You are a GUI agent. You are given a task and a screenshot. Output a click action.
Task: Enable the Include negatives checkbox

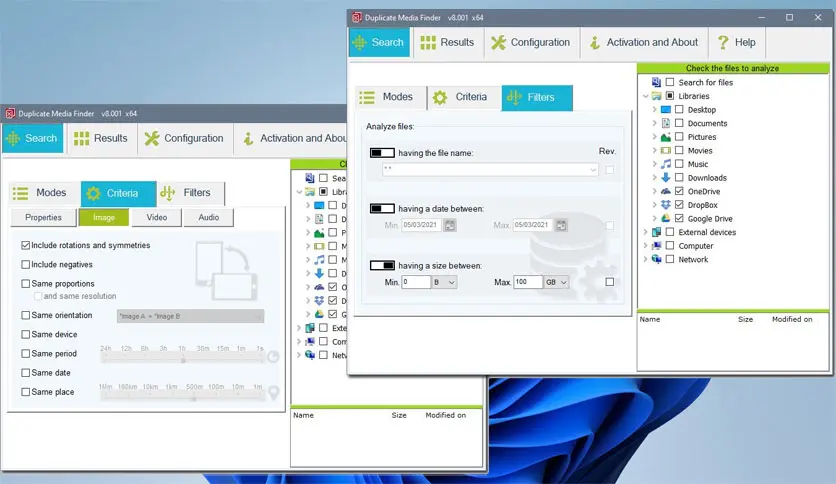click(26, 264)
